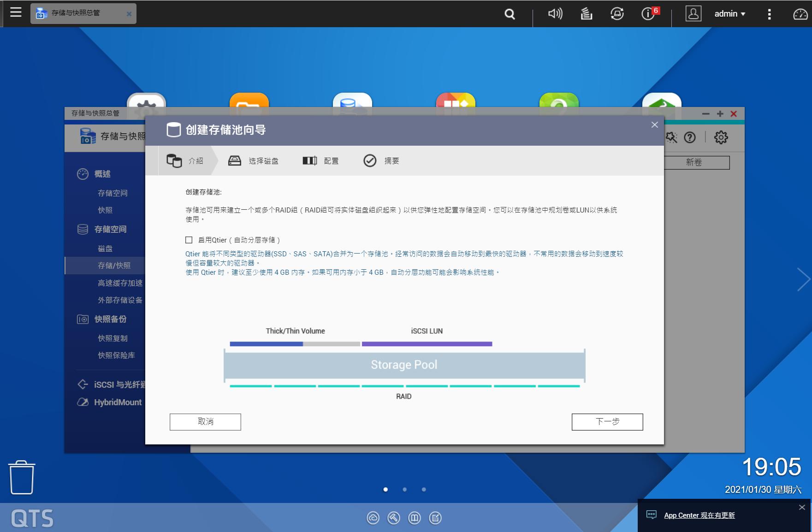
Task: Open the utilities hammer dock icon
Action: (393, 518)
